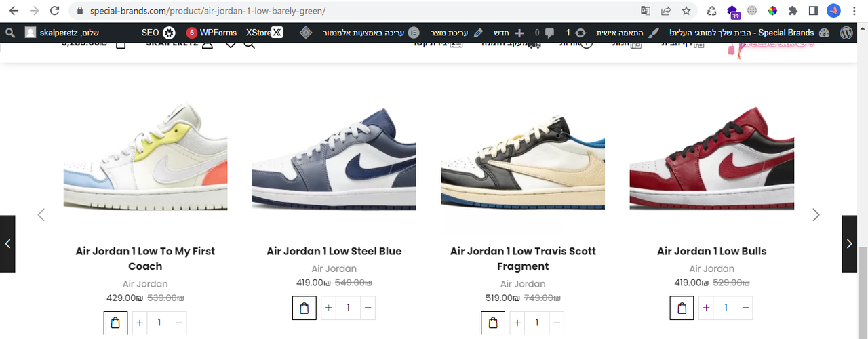Open Air Jordan 1 Low Steel Blue title
This screenshot has height=339, width=868.
334,251
